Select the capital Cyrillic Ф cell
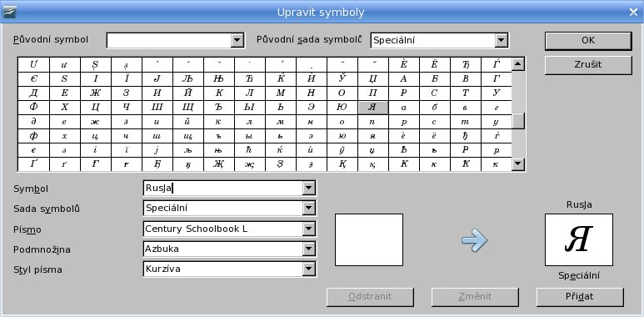 click(x=33, y=108)
